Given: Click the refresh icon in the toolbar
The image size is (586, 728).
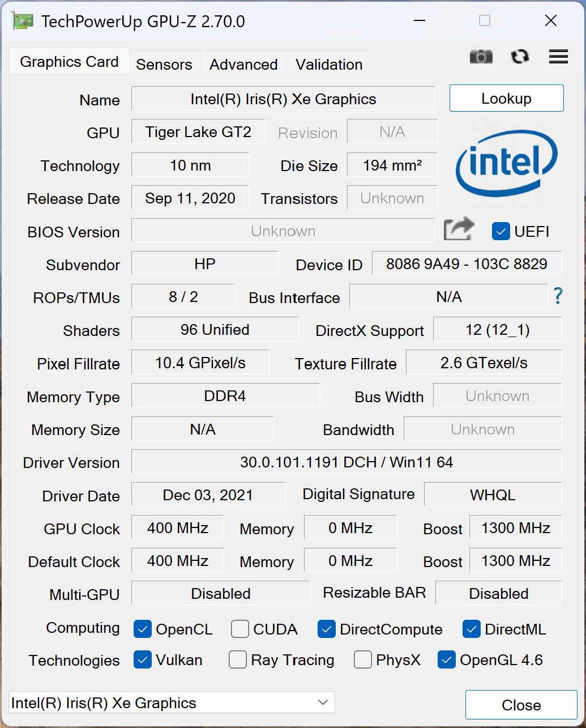Looking at the screenshot, I should pos(520,57).
